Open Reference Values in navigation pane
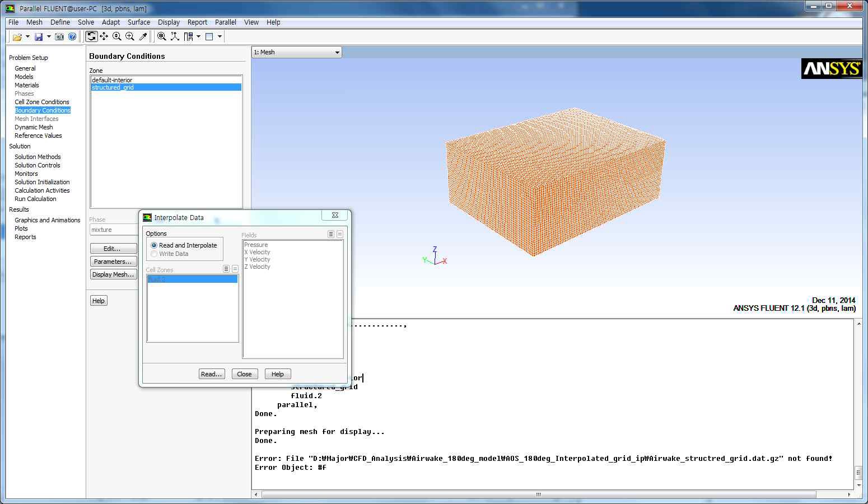Screen dimensions: 868x504 (38, 136)
